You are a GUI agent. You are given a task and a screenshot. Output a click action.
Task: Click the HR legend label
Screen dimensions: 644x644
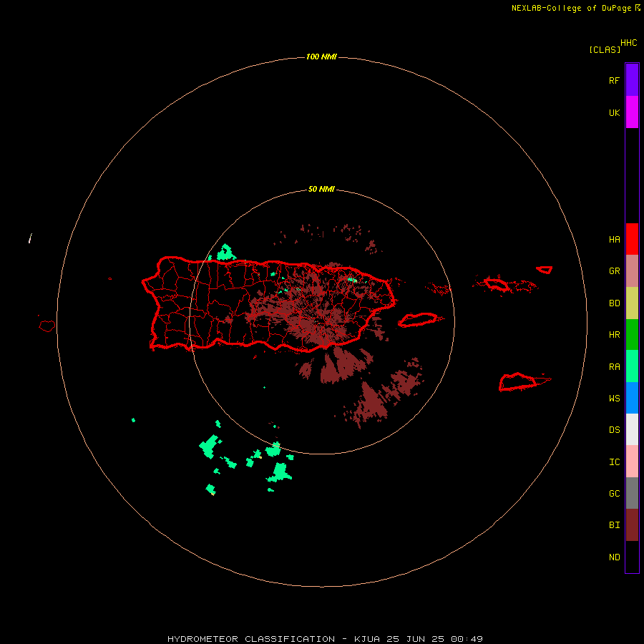pos(614,335)
